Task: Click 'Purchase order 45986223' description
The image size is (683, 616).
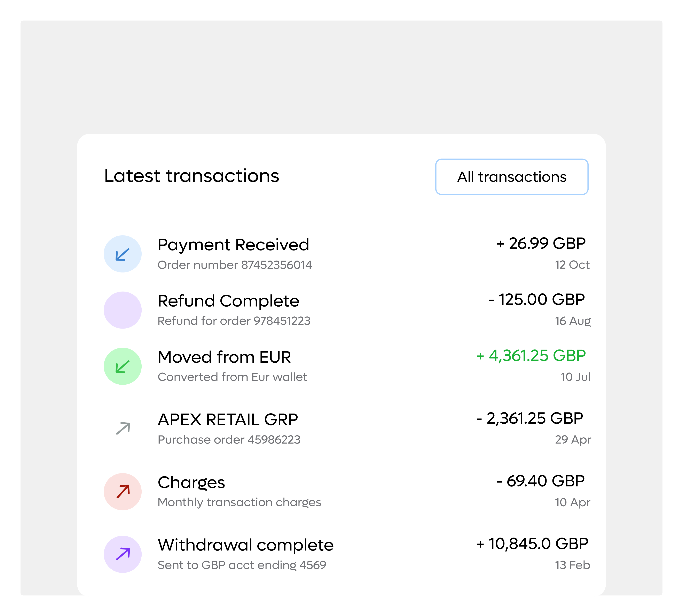Action: click(229, 440)
